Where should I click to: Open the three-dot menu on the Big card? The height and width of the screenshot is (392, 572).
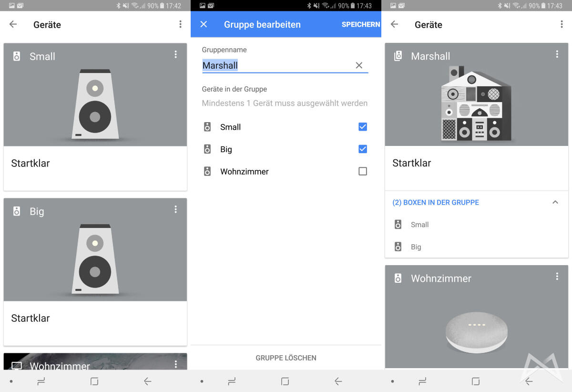tap(175, 209)
